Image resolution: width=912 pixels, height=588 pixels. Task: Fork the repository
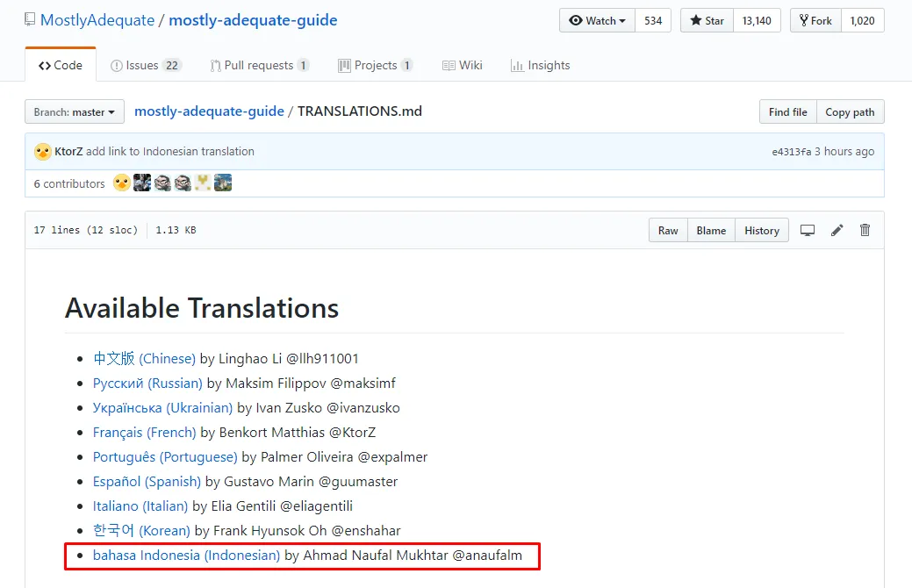pyautogui.click(x=815, y=20)
